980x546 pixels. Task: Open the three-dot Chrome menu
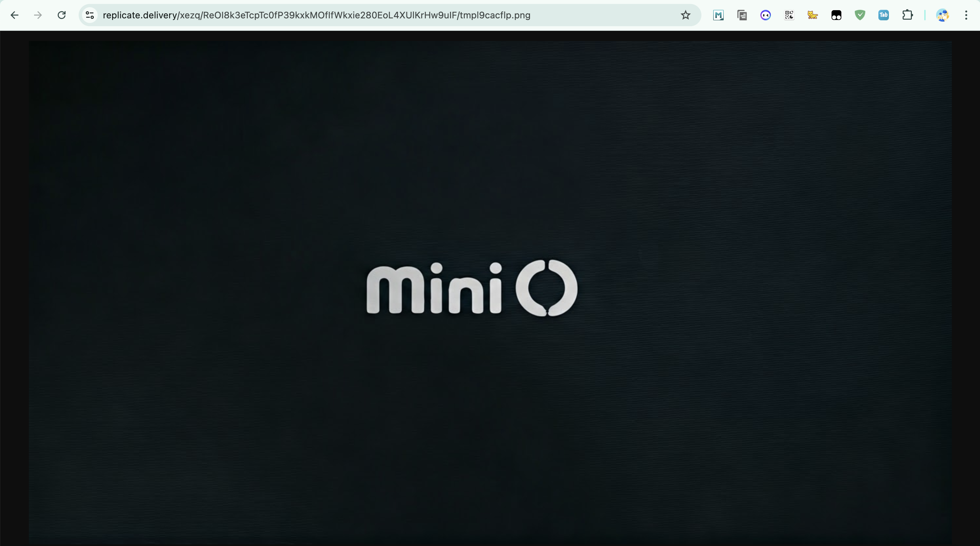[966, 15]
